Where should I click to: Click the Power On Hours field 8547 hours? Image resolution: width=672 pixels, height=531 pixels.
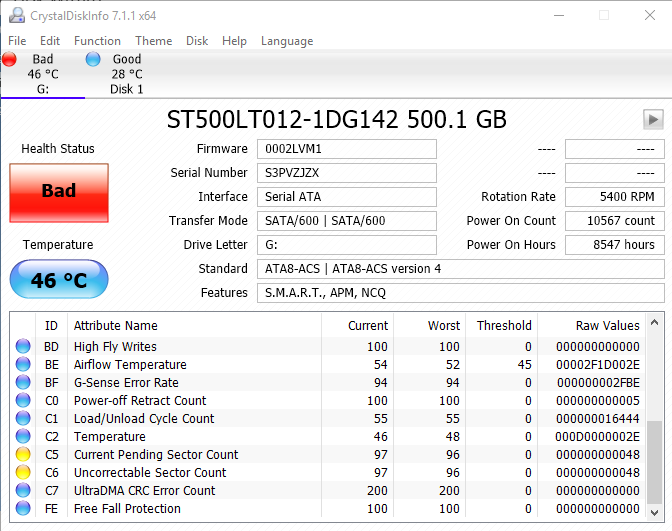tap(615, 245)
